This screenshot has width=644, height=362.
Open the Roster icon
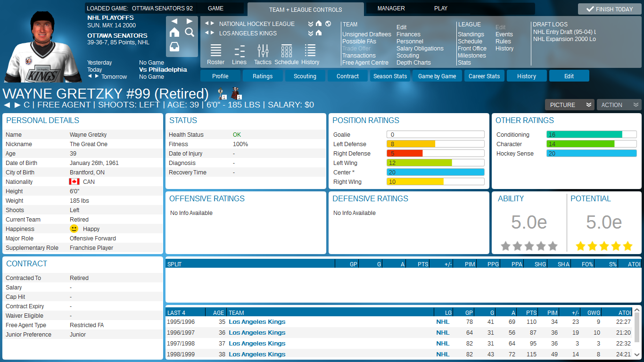pyautogui.click(x=216, y=55)
